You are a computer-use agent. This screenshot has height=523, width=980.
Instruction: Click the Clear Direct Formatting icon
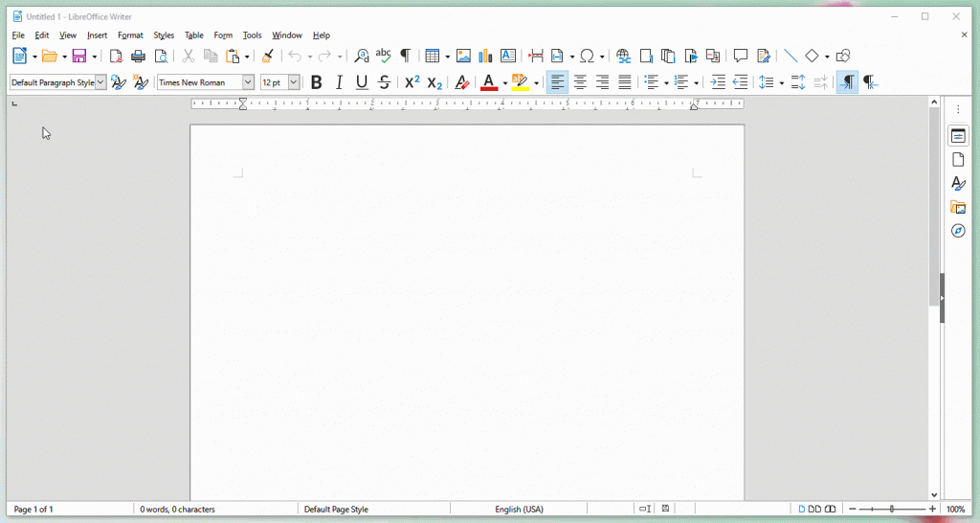click(462, 82)
